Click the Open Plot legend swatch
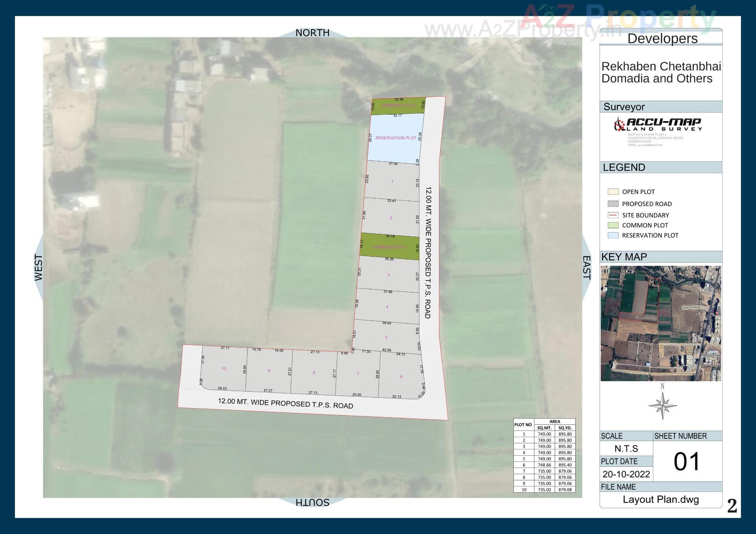The width and height of the screenshot is (756, 534). point(613,192)
